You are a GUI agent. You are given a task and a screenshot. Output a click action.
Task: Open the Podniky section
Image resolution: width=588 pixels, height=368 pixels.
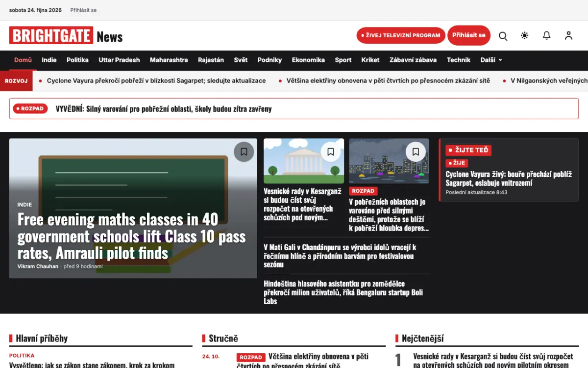(269, 60)
